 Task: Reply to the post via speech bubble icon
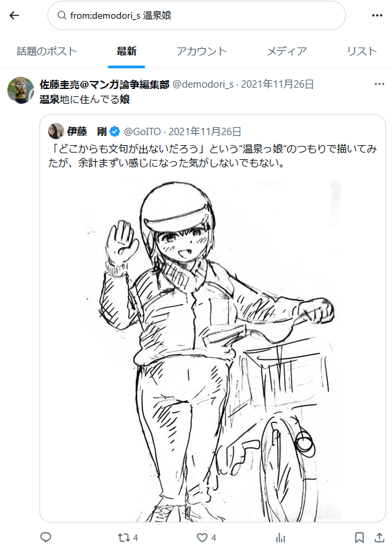pos(46,537)
